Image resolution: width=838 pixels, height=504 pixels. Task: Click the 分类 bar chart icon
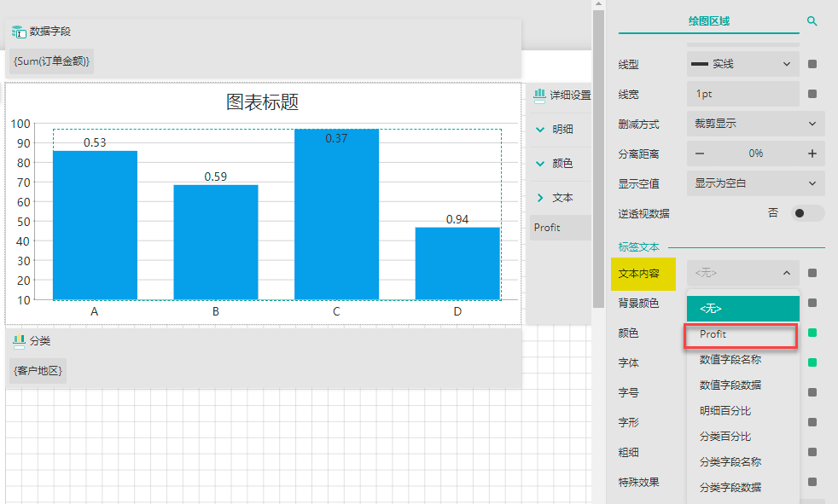pyautogui.click(x=19, y=341)
